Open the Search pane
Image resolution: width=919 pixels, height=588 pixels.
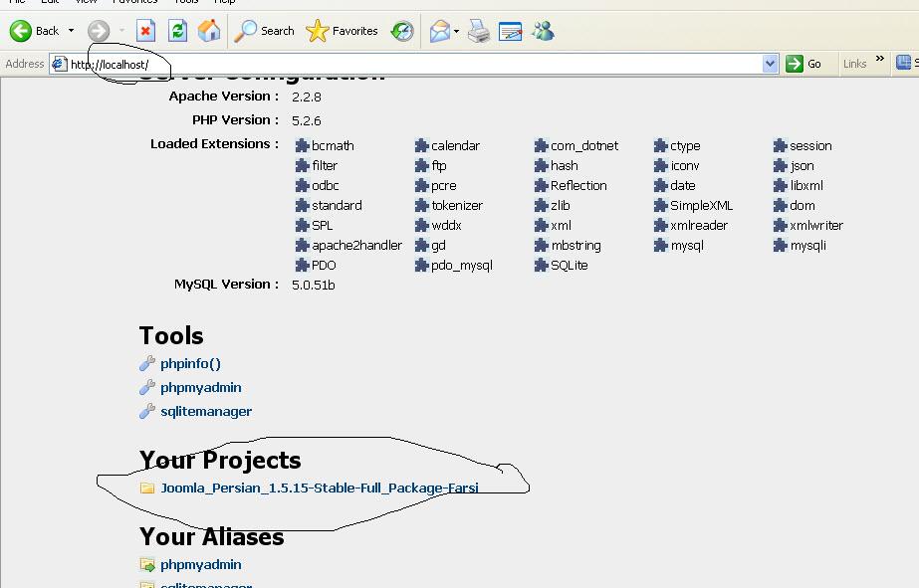pyautogui.click(x=264, y=31)
